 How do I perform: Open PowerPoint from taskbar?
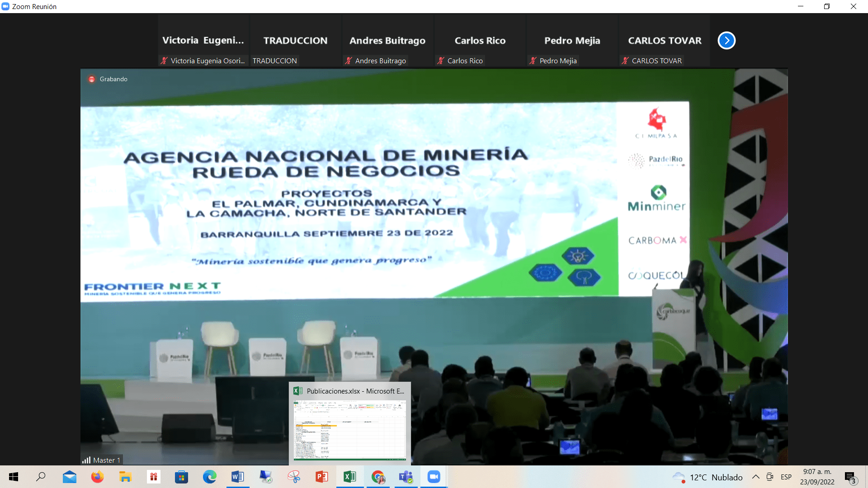322,477
